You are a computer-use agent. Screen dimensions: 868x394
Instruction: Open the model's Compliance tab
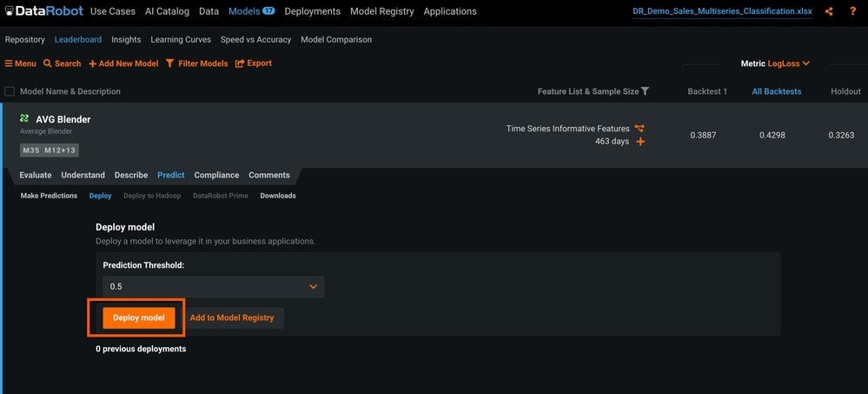(216, 175)
